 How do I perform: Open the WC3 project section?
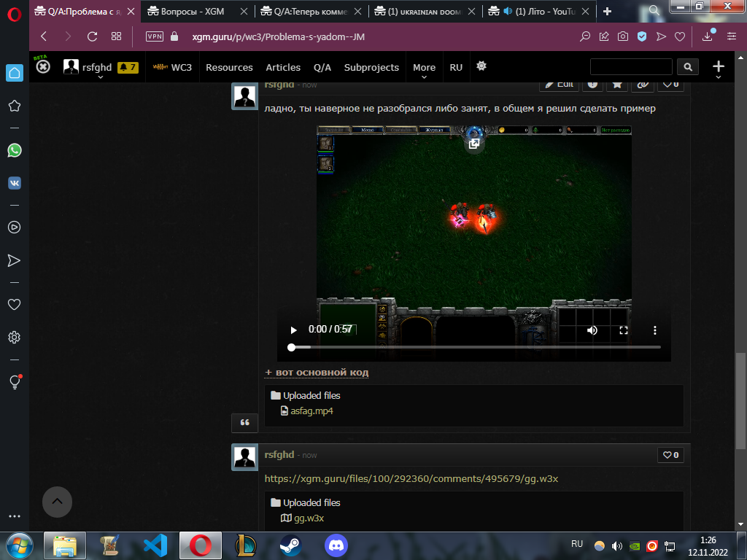point(172,67)
